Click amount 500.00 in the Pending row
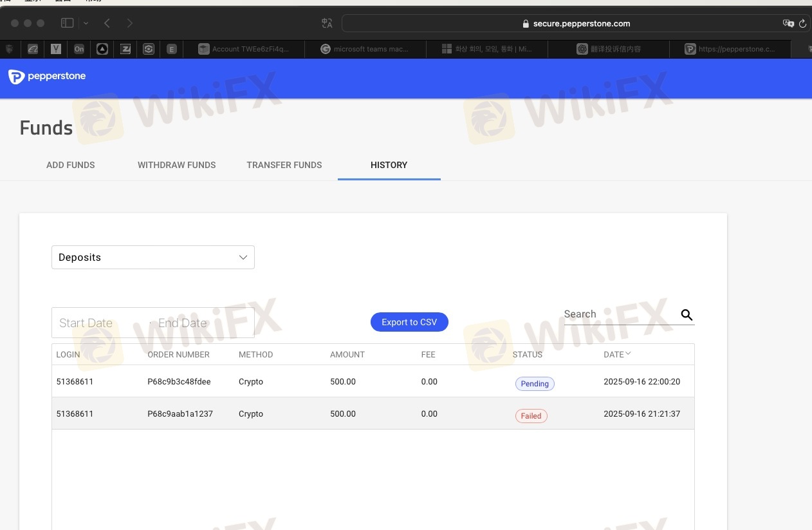Viewport: 812px width, 530px height. pyautogui.click(x=343, y=381)
